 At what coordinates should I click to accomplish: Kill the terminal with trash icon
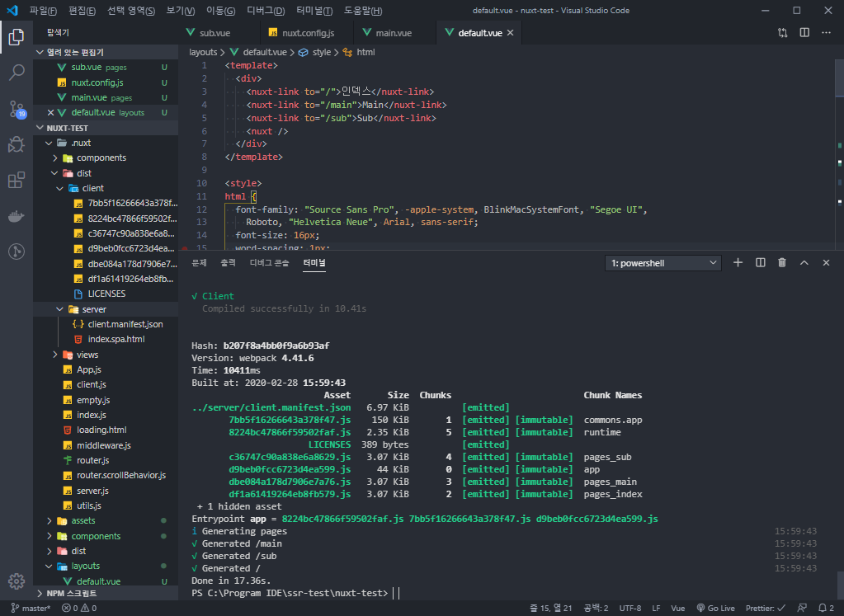coord(782,262)
